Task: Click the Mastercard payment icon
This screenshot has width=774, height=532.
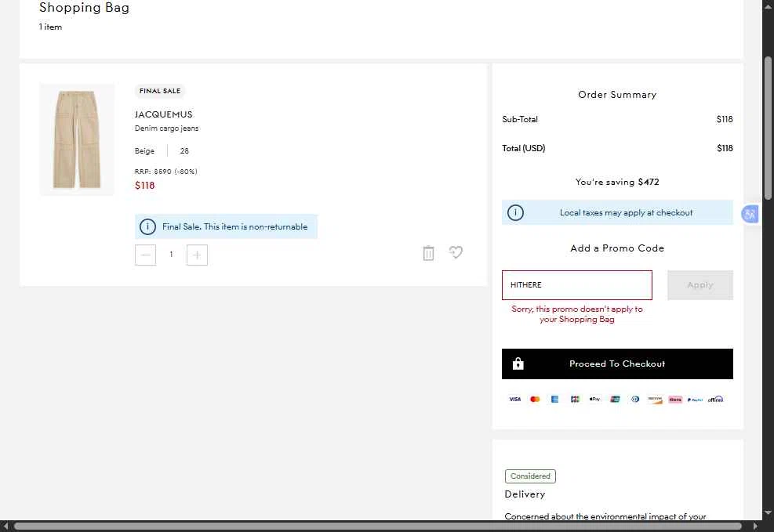Action: click(x=535, y=400)
